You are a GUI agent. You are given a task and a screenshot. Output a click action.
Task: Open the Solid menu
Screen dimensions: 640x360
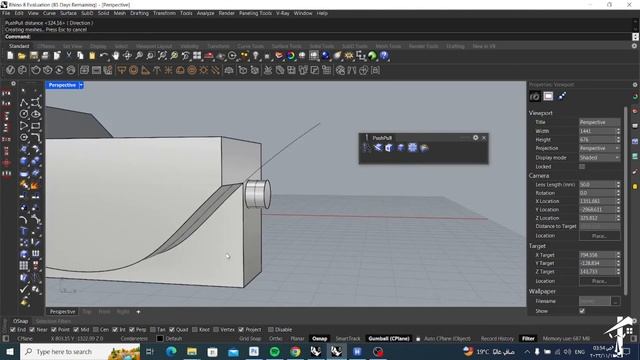click(103, 13)
